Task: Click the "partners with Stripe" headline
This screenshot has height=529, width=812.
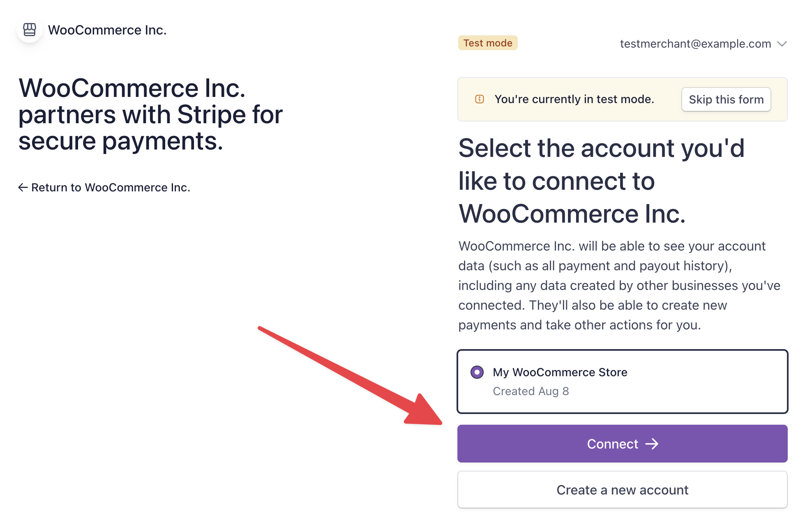Action: (150, 115)
